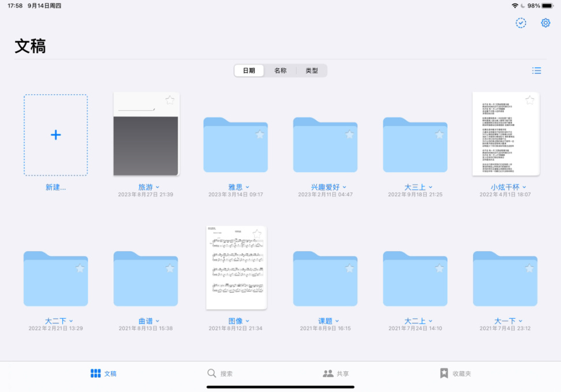Click the 新建... label
561x392 pixels.
pos(56,187)
